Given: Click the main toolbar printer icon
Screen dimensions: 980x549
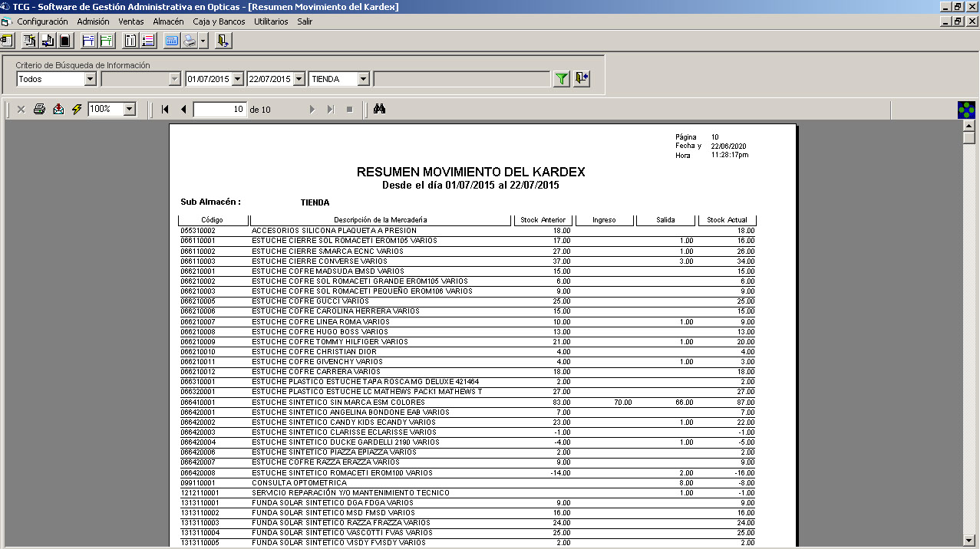Looking at the screenshot, I should pyautogui.click(x=190, y=41).
